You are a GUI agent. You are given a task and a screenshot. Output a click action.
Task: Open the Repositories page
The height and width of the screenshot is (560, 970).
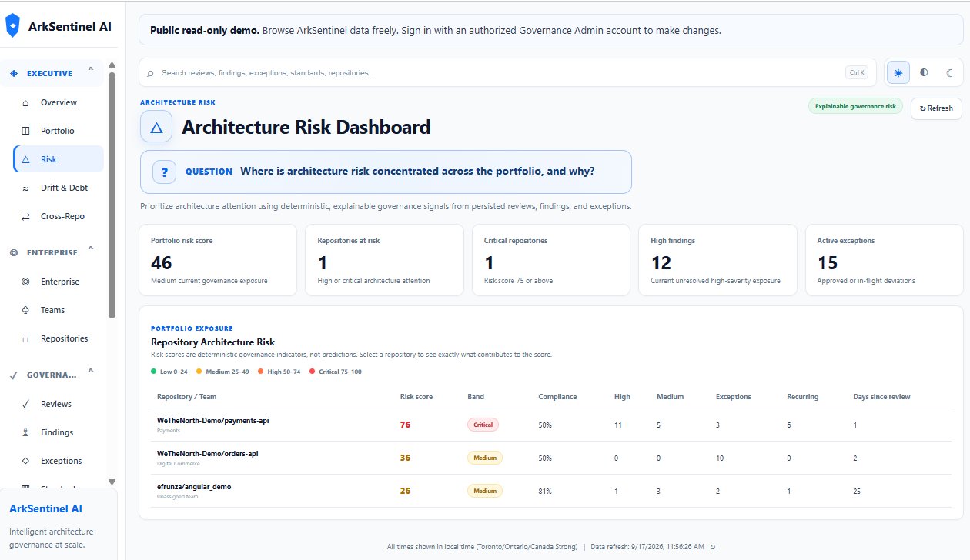pyautogui.click(x=59, y=338)
